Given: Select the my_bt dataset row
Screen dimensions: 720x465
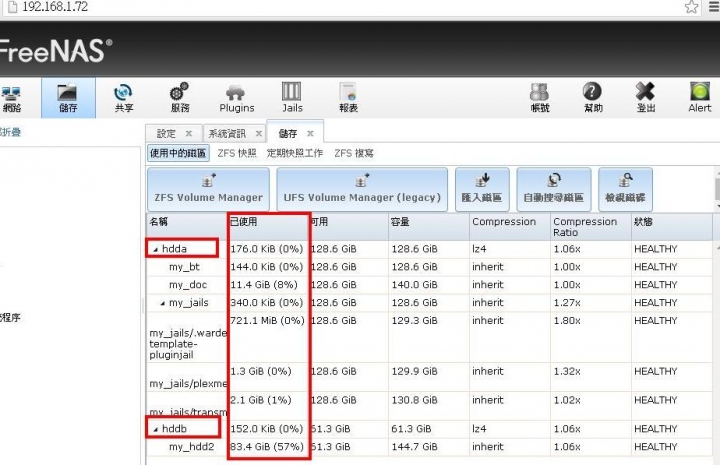Looking at the screenshot, I should pyautogui.click(x=429, y=267).
